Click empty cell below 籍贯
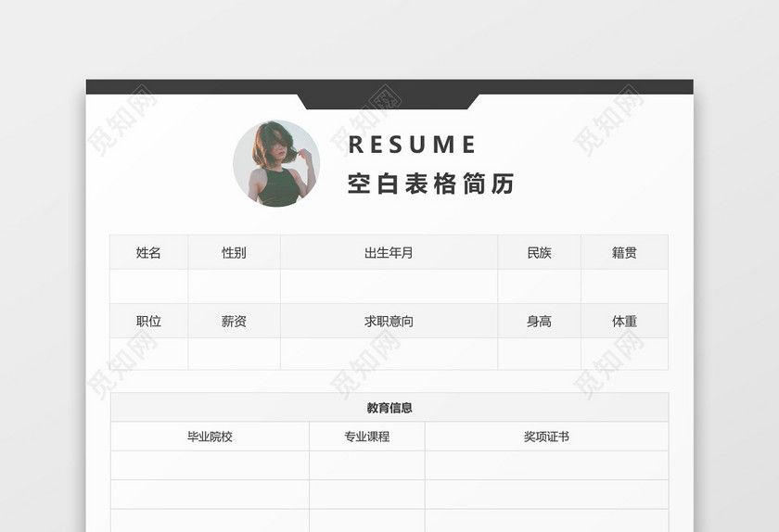Screen dimensions: 779x532 pyautogui.click(x=624, y=286)
